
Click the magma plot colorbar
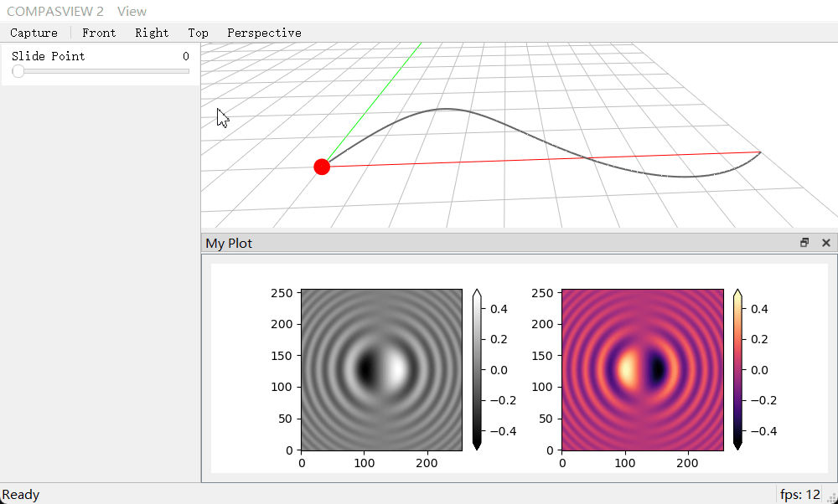point(737,368)
